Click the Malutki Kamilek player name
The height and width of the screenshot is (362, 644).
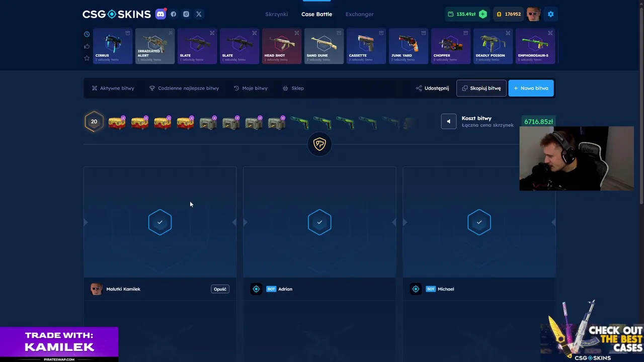pos(123,289)
